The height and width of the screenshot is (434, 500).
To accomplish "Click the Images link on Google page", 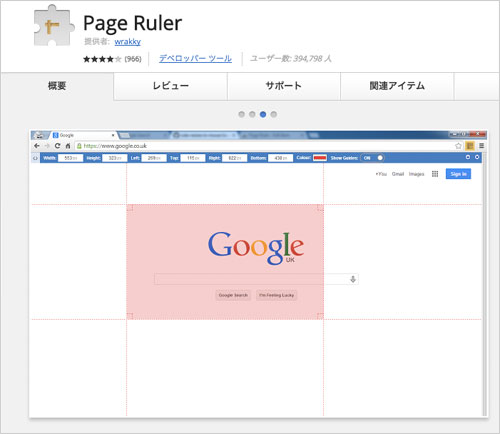I will pos(416,174).
